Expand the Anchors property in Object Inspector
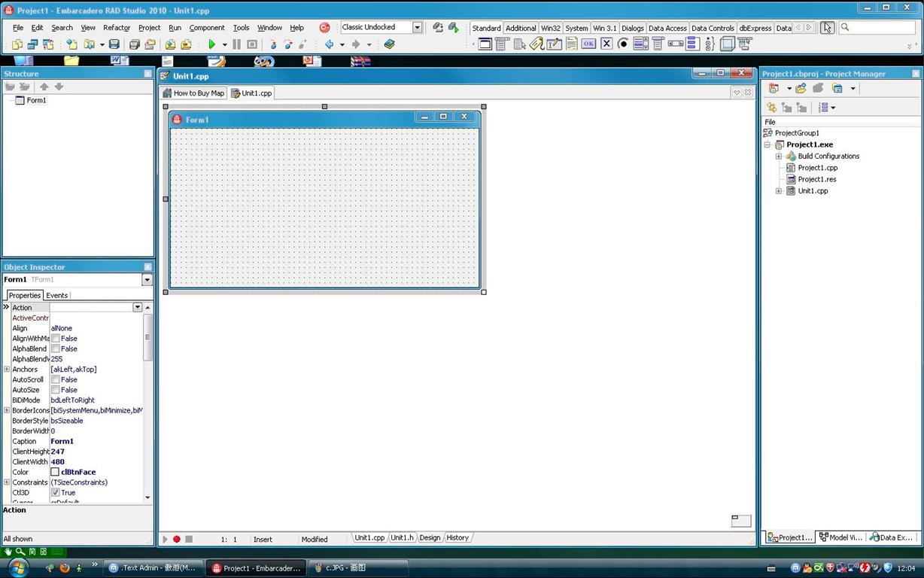 coord(7,370)
